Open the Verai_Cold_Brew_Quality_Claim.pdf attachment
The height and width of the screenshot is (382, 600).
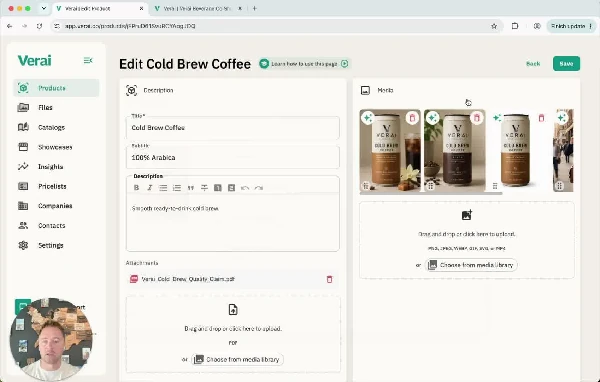(188, 279)
